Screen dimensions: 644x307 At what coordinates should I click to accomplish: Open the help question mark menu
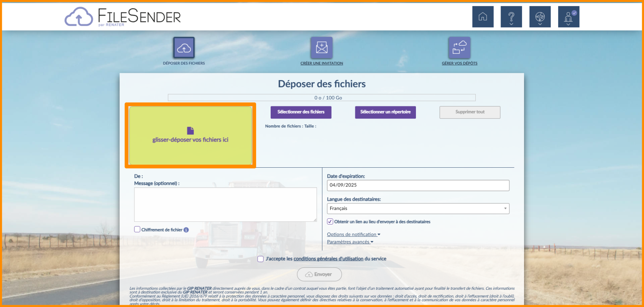511,17
